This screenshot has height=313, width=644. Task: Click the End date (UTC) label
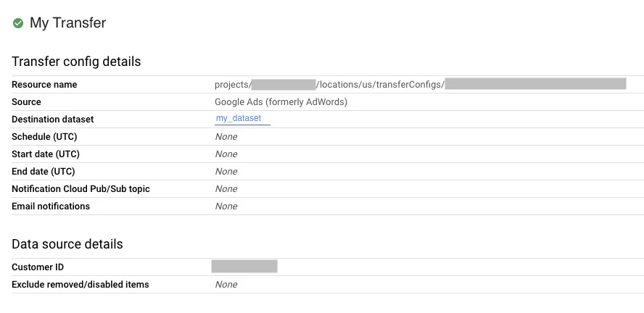(x=44, y=172)
